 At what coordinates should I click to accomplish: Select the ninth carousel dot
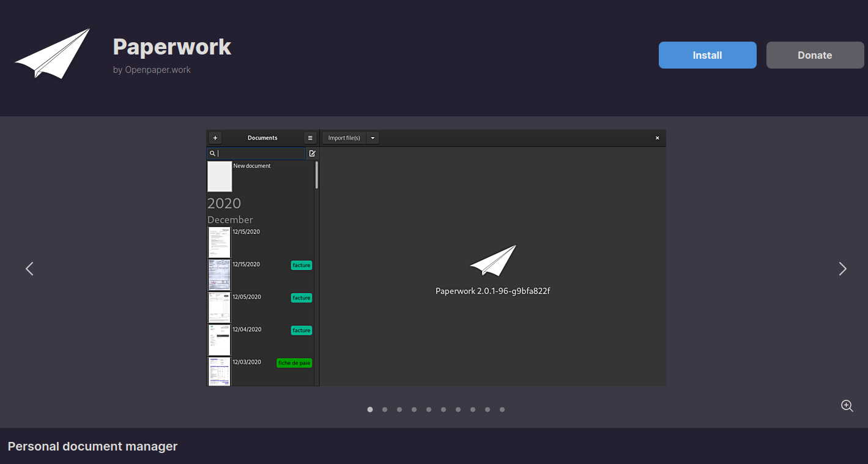(488, 410)
